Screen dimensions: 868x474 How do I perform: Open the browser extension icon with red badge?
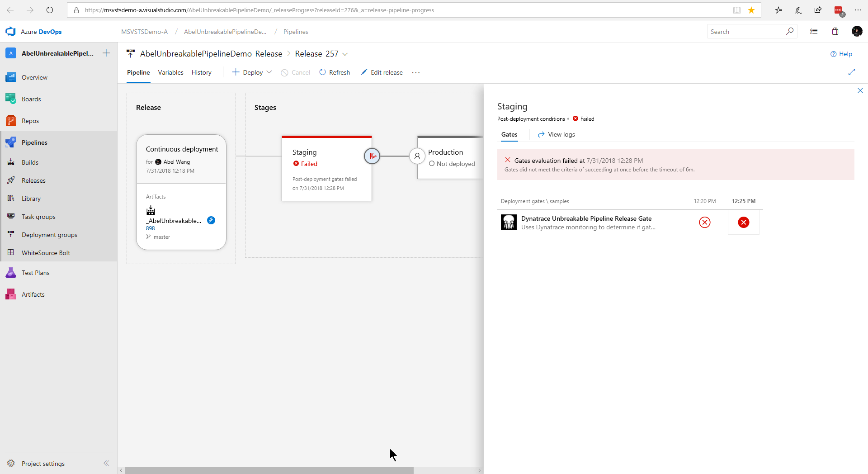(x=839, y=10)
